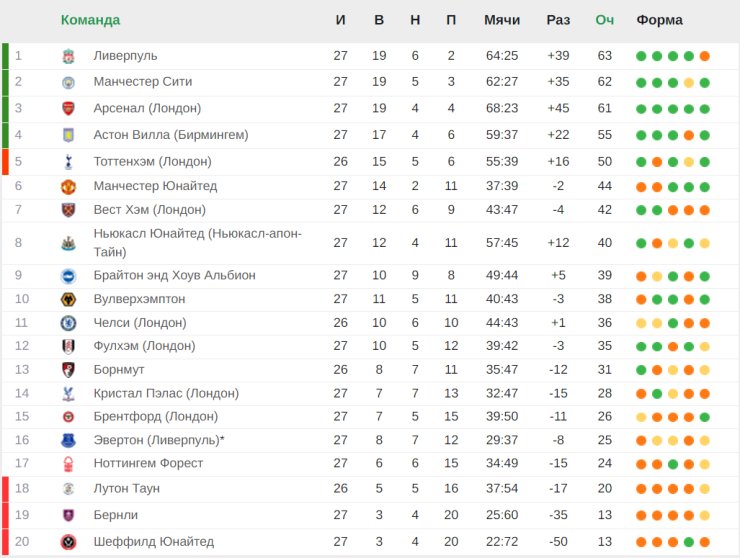Open the Ноттингем Форест team page
The width and height of the screenshot is (740, 558).
coord(148,463)
